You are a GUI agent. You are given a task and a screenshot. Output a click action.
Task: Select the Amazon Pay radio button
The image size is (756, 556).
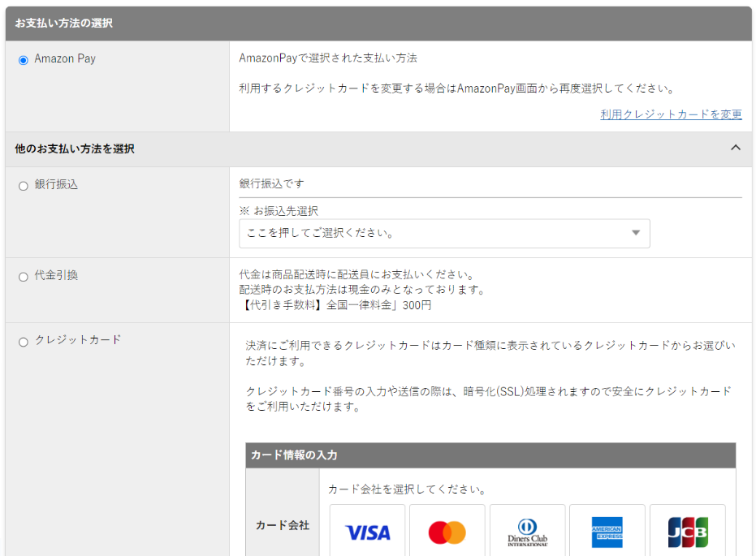[x=24, y=60]
